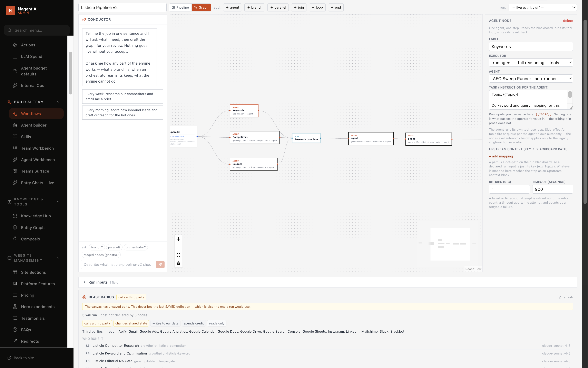This screenshot has height=368, width=588.
Task: Refresh the Blast Radius panel
Action: tap(565, 297)
